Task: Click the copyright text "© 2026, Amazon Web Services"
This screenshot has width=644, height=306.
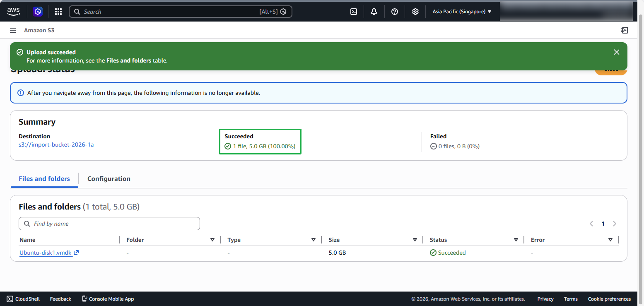Action: (x=468, y=299)
